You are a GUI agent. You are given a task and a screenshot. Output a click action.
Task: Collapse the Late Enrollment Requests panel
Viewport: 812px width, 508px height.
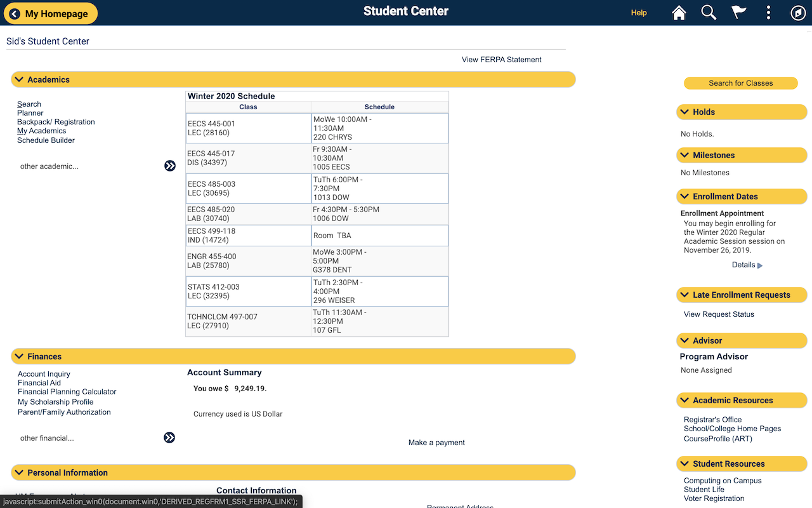coord(684,295)
